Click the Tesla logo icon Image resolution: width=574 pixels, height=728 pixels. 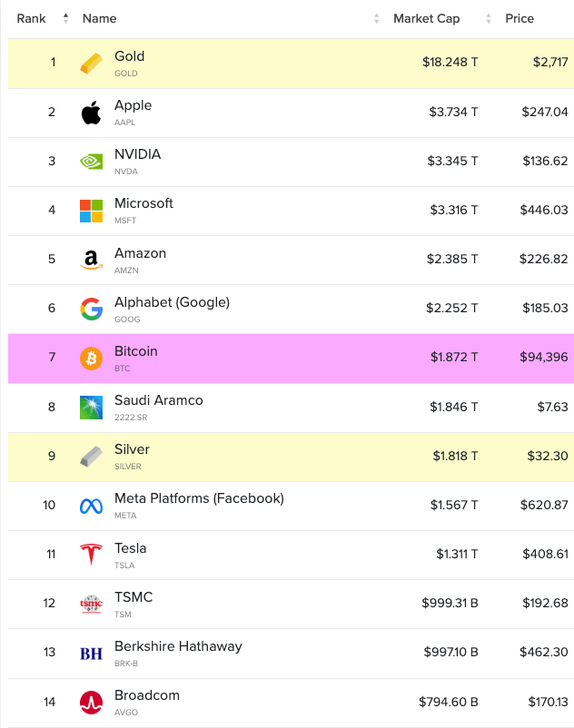(91, 555)
